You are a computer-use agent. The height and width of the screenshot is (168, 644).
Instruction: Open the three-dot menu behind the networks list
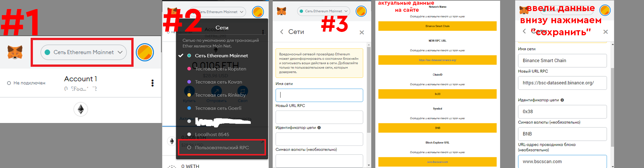pyautogui.click(x=263, y=32)
